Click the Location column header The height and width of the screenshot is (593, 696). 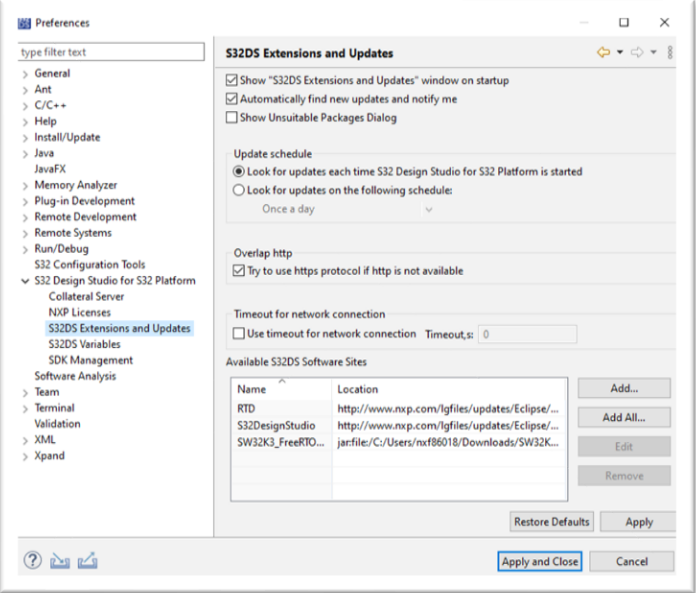point(449,389)
